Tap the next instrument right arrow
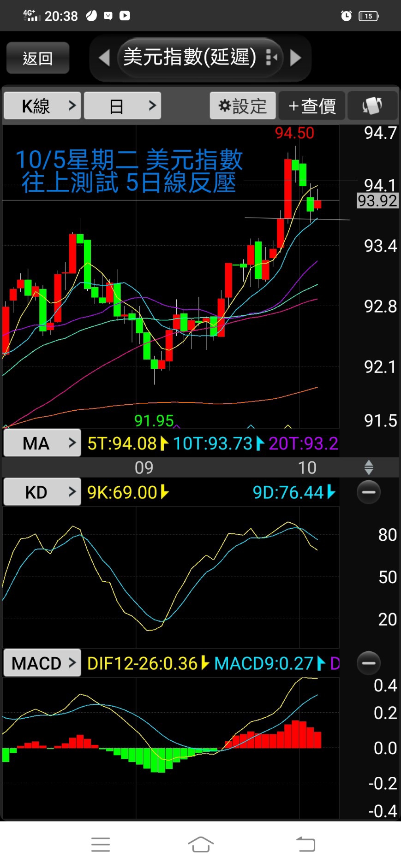 point(295,58)
